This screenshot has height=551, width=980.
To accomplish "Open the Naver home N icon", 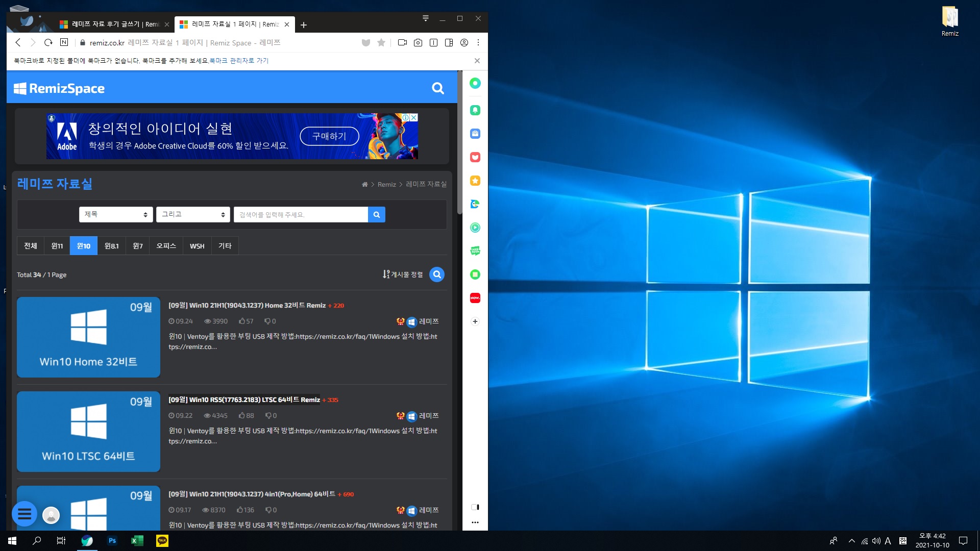I will click(x=64, y=42).
